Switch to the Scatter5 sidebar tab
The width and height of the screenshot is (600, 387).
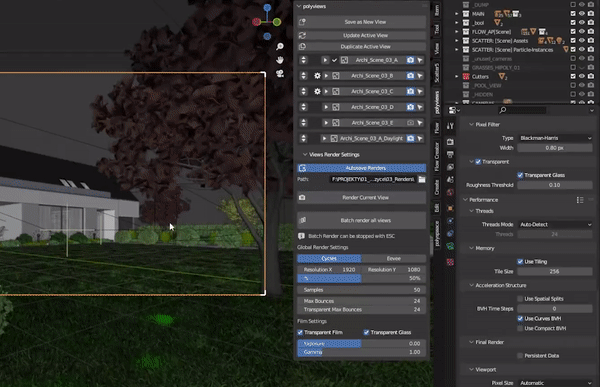pyautogui.click(x=436, y=73)
